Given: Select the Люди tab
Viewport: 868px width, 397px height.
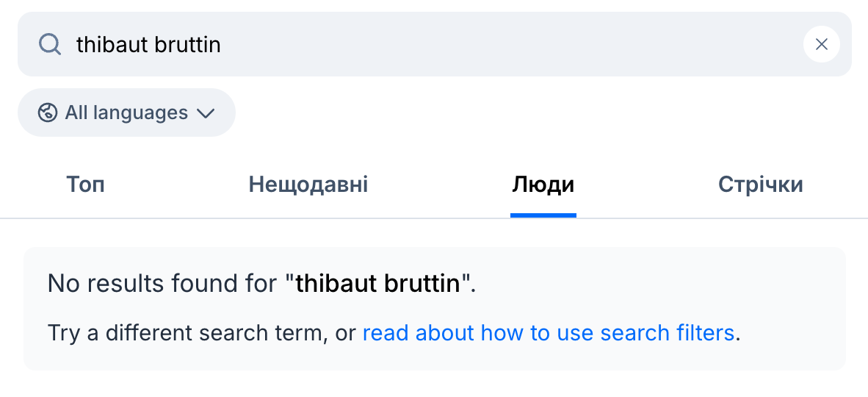Looking at the screenshot, I should click(x=543, y=185).
